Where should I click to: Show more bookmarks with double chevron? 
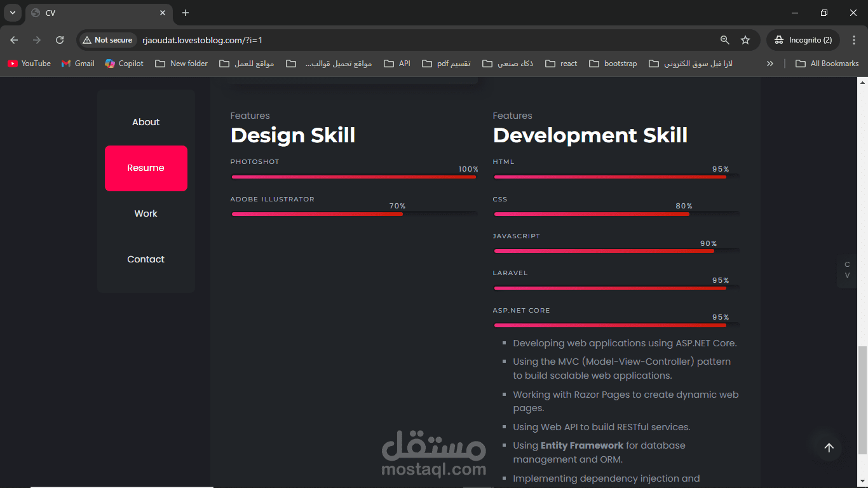[x=770, y=64]
